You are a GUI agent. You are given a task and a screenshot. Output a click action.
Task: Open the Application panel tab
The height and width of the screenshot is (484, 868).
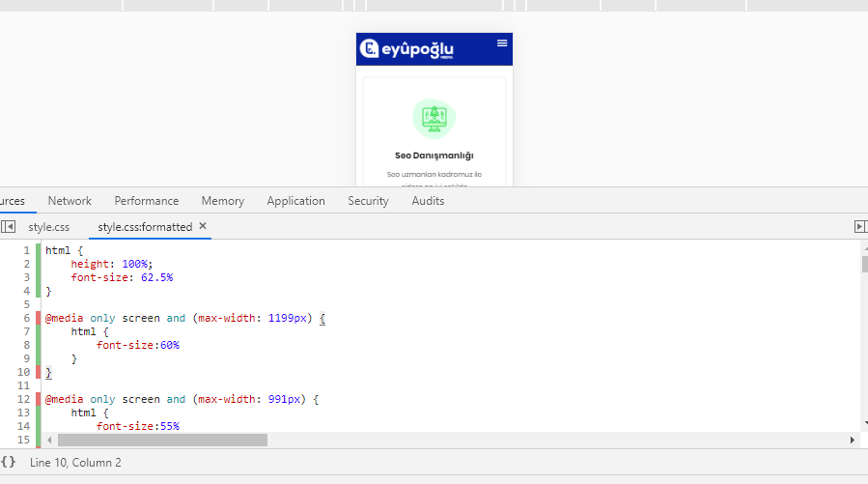click(295, 201)
